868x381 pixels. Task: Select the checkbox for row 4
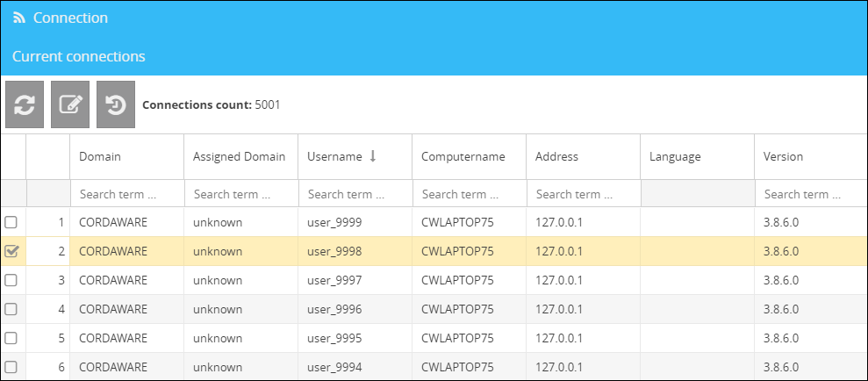(x=11, y=309)
